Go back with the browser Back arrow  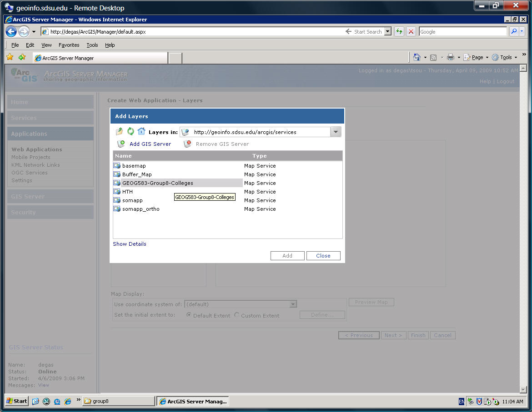[x=11, y=31]
